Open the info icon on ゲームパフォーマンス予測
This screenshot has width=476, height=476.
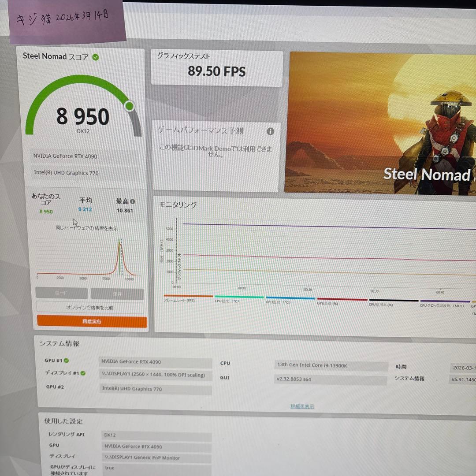coord(270,131)
